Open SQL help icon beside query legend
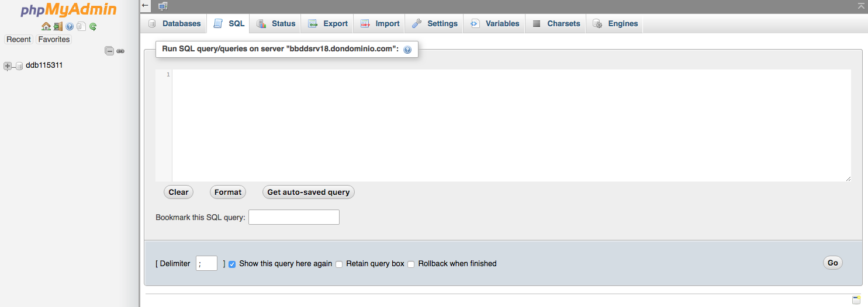This screenshot has width=868, height=307. (x=407, y=50)
